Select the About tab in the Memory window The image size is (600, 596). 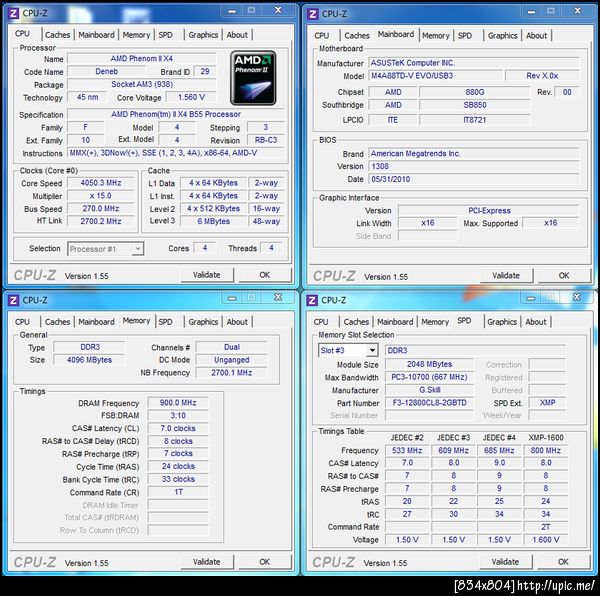[x=237, y=322]
